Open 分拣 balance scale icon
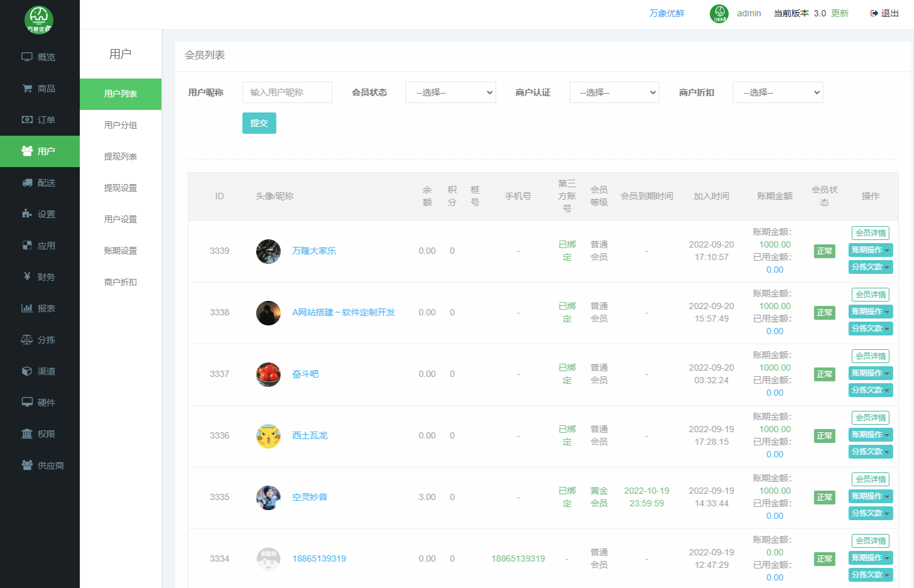Image resolution: width=914 pixels, height=588 pixels. click(x=27, y=340)
